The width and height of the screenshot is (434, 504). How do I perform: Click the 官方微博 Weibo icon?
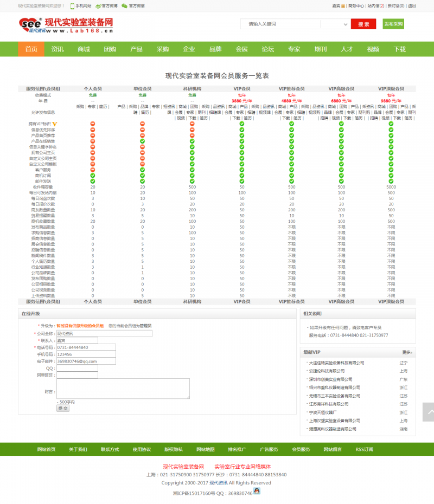[98, 6]
